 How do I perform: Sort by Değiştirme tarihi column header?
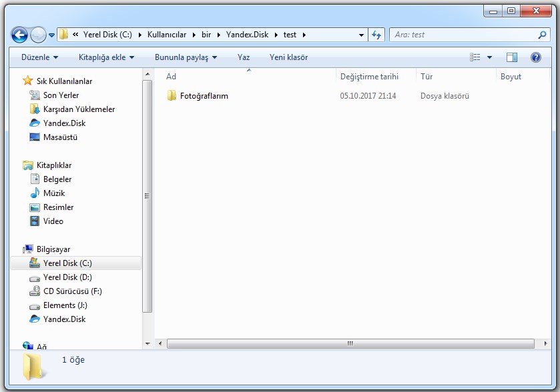coord(369,77)
